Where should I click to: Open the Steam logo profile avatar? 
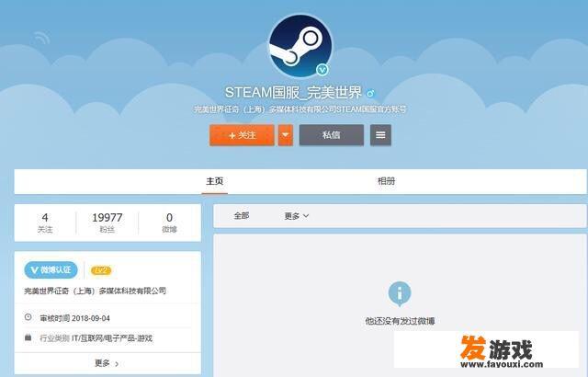click(300, 46)
